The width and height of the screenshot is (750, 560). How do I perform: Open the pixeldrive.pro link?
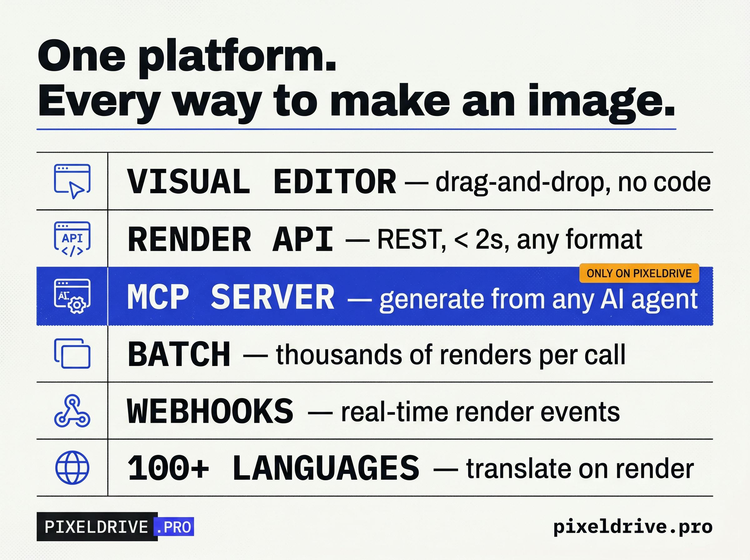[x=633, y=527]
